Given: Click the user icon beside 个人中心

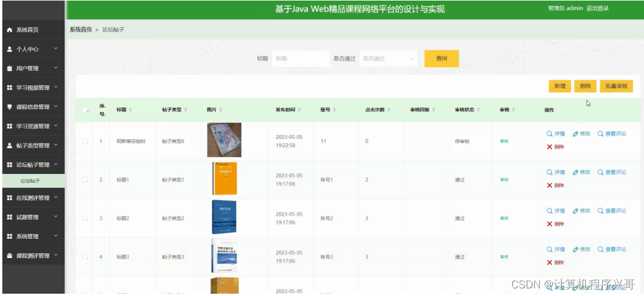Looking at the screenshot, I should [x=10, y=49].
